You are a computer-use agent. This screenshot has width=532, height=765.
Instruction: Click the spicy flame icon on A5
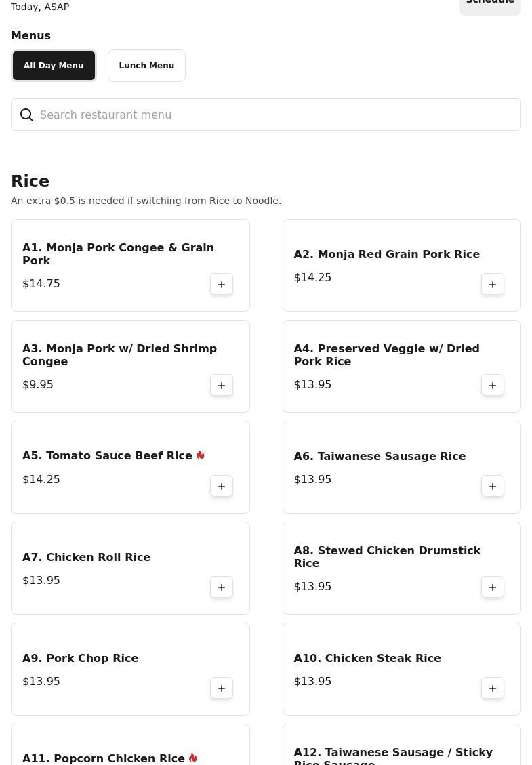(201, 455)
